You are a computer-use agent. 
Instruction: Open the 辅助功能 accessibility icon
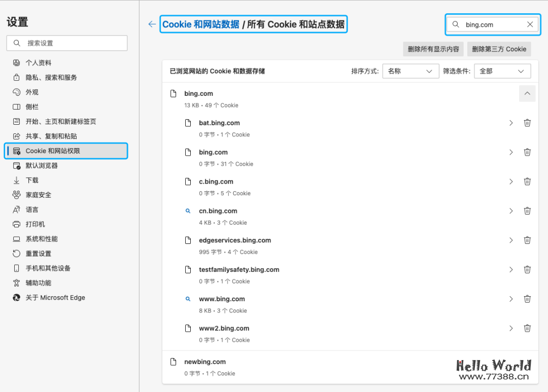[x=17, y=283]
